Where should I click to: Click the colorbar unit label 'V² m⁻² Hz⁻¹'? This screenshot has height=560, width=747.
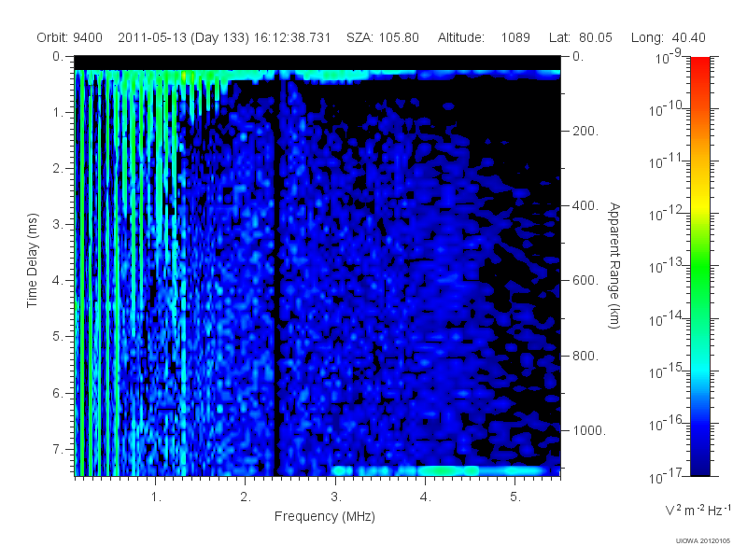[x=698, y=511]
